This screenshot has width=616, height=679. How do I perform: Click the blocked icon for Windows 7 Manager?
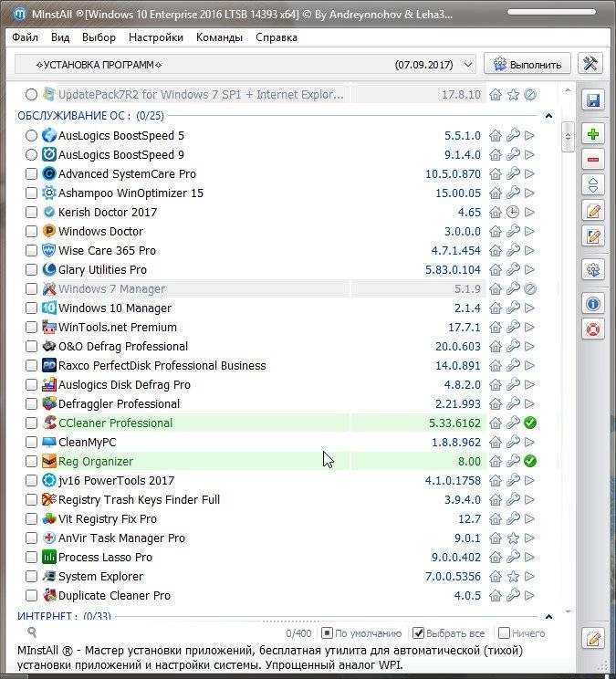click(x=530, y=288)
